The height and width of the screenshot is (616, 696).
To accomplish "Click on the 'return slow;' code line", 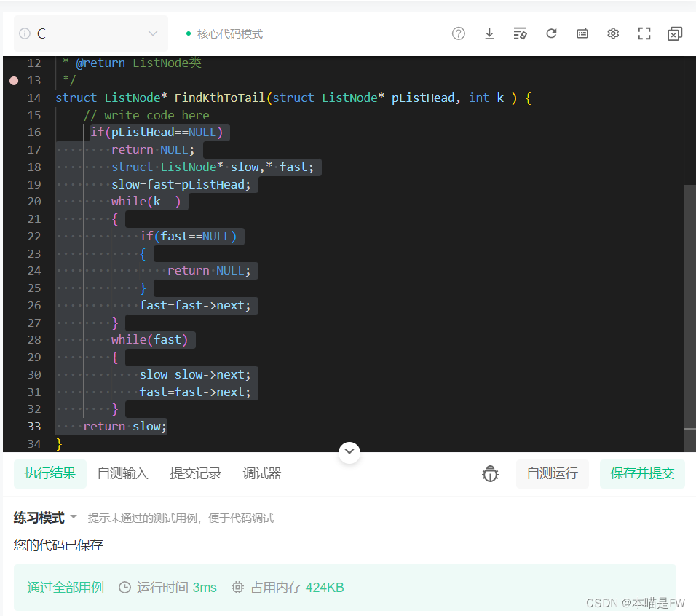I will click(x=125, y=427).
